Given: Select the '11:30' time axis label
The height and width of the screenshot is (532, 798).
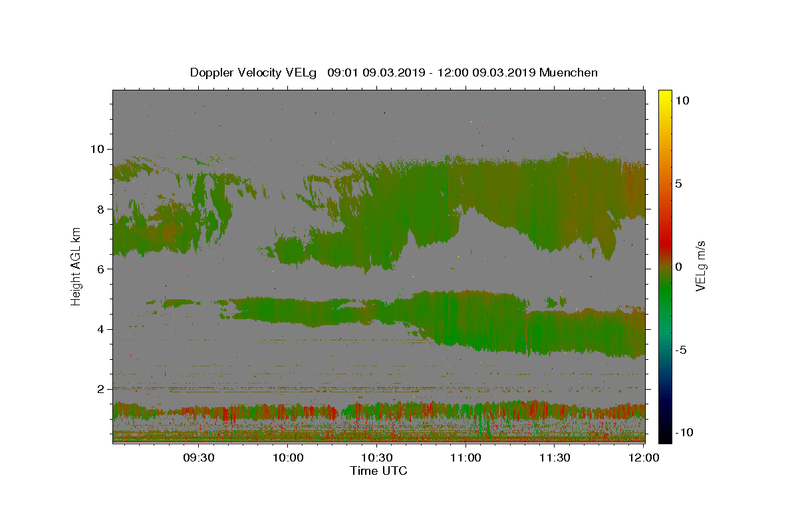Looking at the screenshot, I should pyautogui.click(x=555, y=458).
